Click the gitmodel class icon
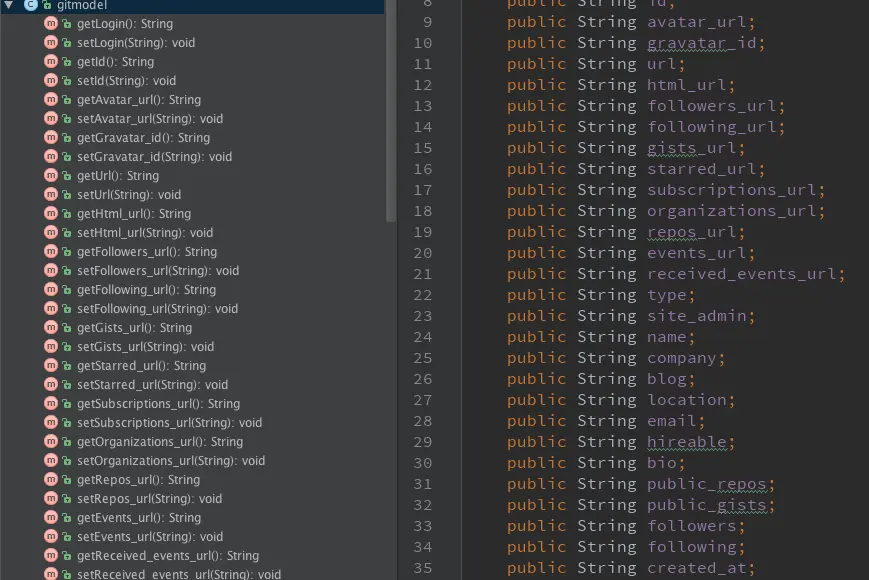The height and width of the screenshot is (580, 869). (30, 5)
